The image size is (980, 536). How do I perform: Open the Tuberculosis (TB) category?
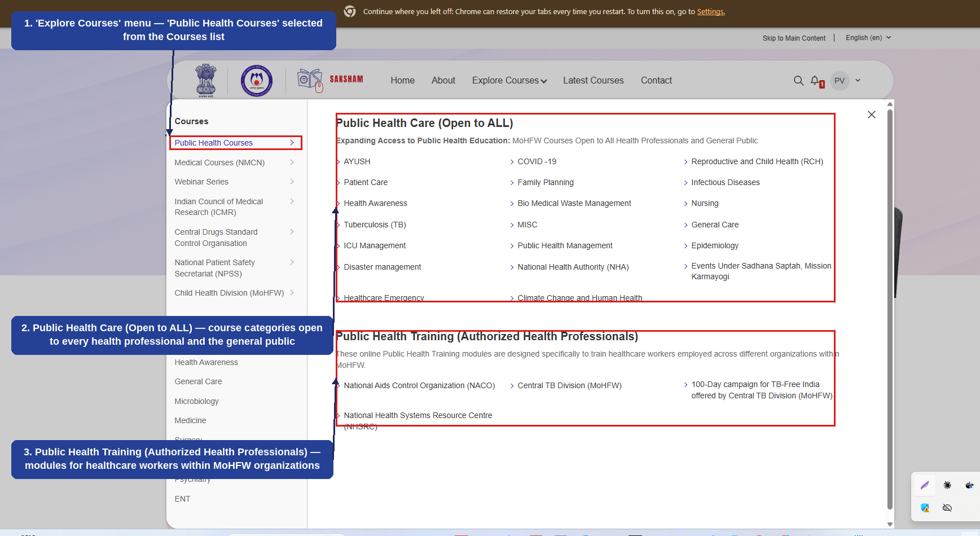[375, 225]
